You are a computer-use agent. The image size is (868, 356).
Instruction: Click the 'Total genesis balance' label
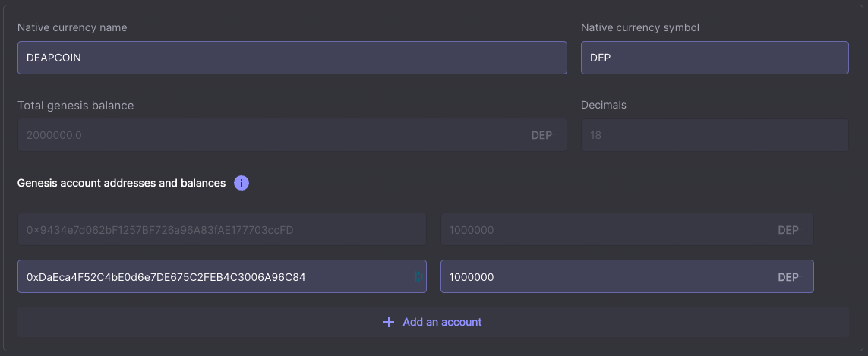[x=76, y=106]
